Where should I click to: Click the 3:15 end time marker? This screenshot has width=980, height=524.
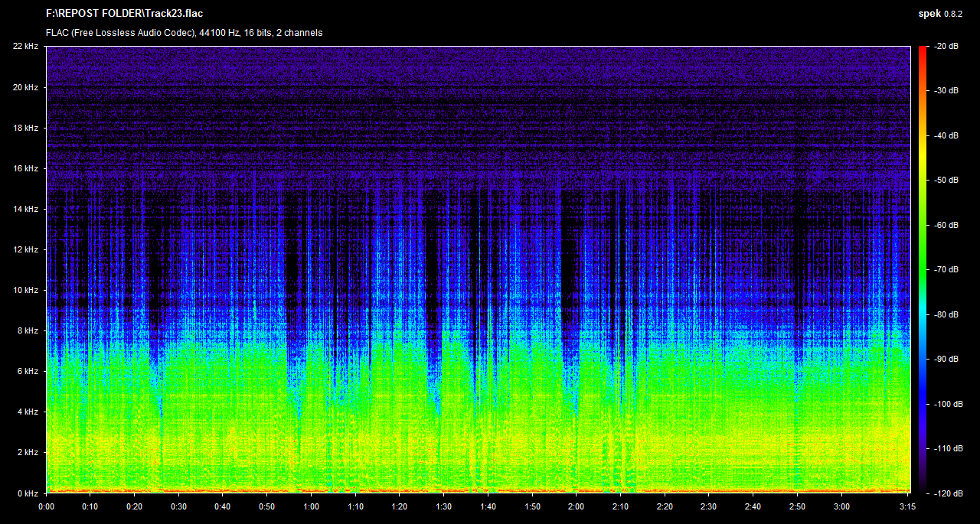pos(908,506)
